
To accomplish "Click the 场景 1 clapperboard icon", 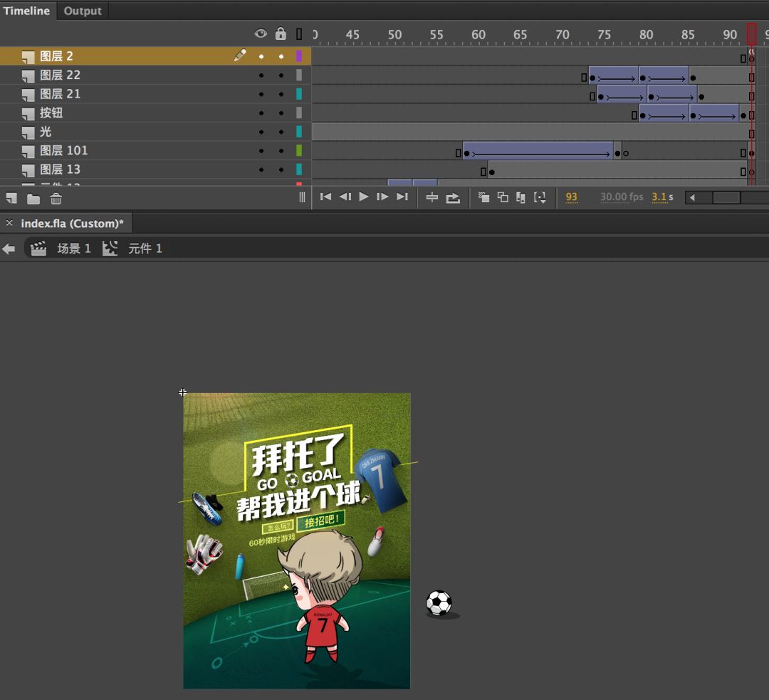I will point(38,249).
